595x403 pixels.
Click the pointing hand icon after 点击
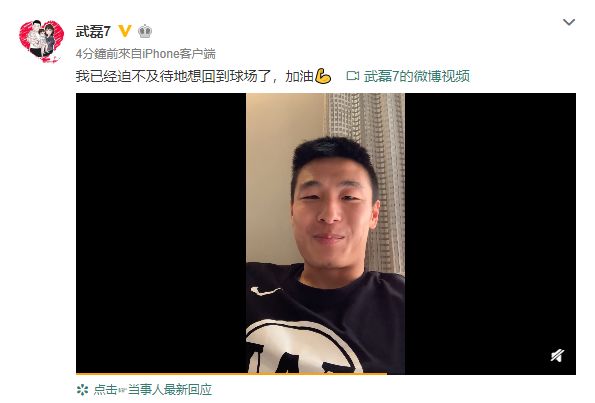(122, 390)
